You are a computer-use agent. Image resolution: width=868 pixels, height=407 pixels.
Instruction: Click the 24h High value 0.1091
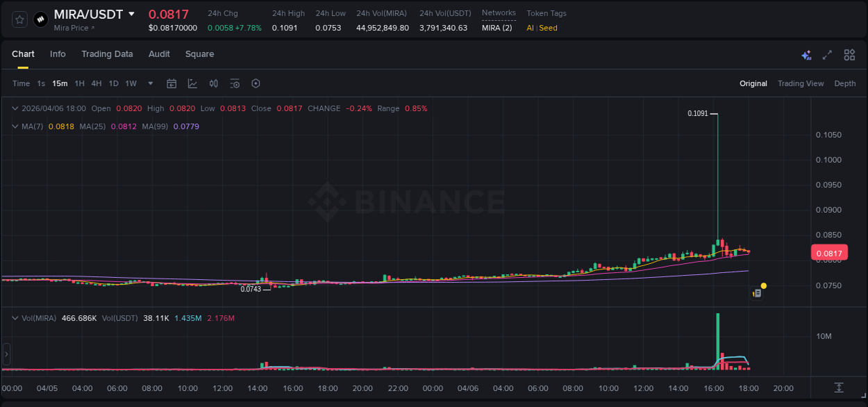(285, 28)
